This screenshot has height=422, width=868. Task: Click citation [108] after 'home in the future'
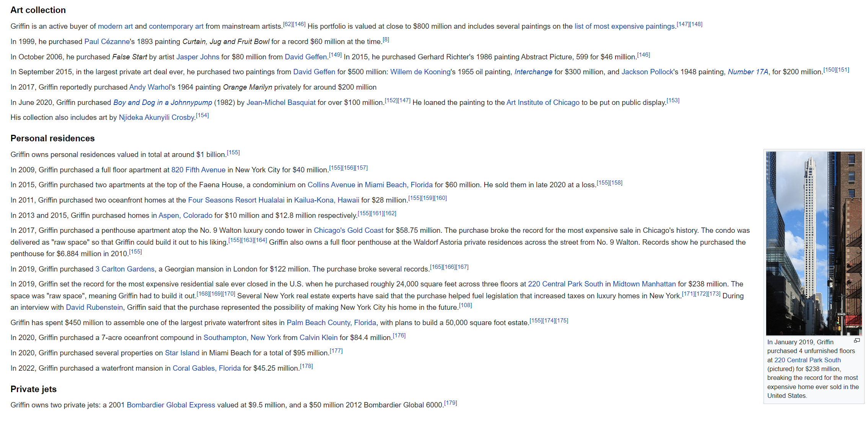coord(466,306)
